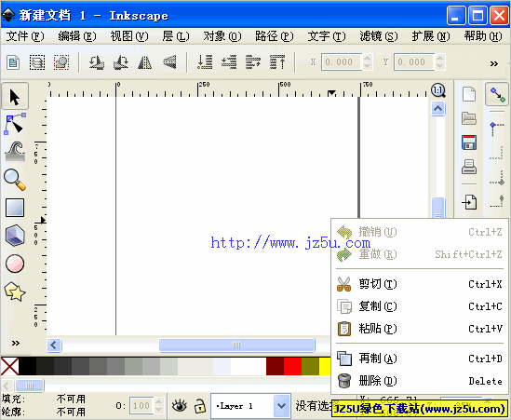Viewport: 511px width, 420px height.
Task: Open 滤镜(S) menu
Action: tap(379, 36)
